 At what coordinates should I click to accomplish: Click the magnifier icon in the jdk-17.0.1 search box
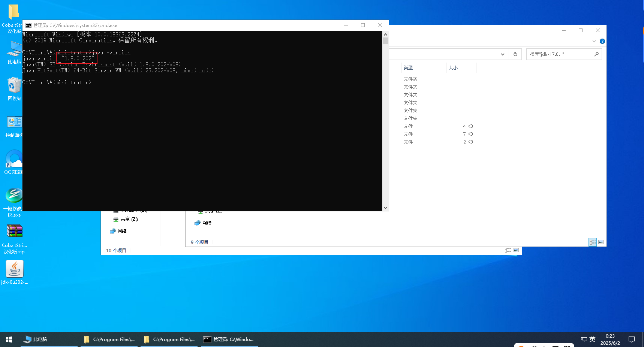(596, 54)
